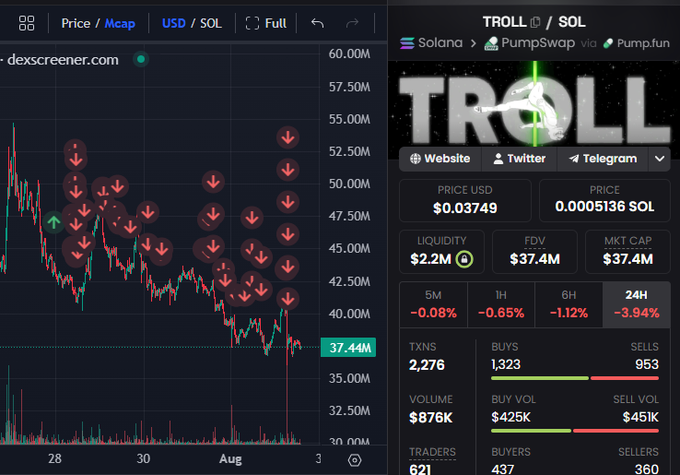
Task: Expand more social links chevron
Action: [660, 159]
